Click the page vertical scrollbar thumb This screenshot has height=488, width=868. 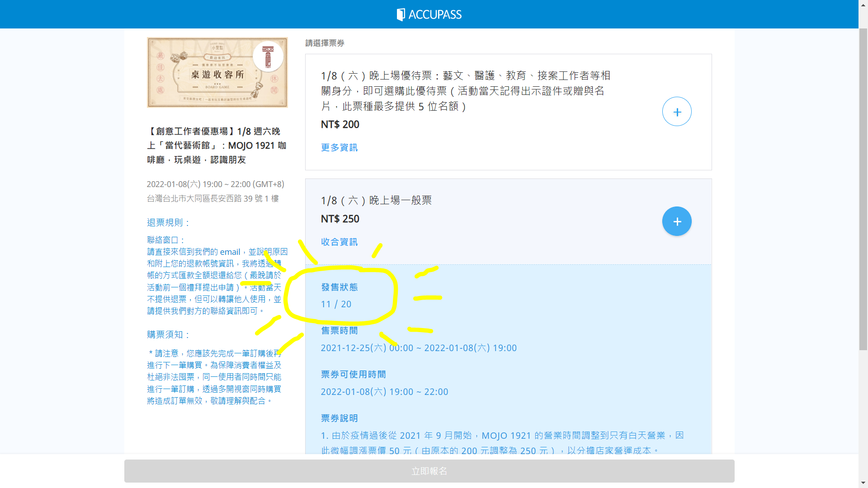(863, 190)
